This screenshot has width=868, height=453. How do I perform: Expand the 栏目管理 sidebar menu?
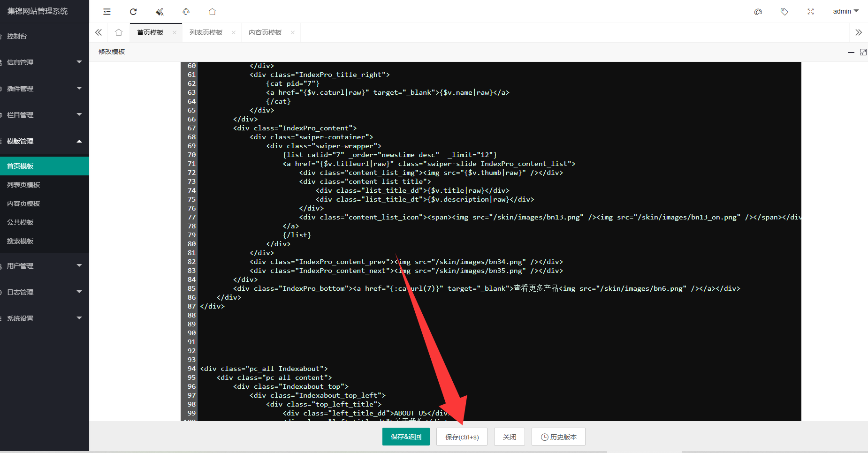[45, 115]
